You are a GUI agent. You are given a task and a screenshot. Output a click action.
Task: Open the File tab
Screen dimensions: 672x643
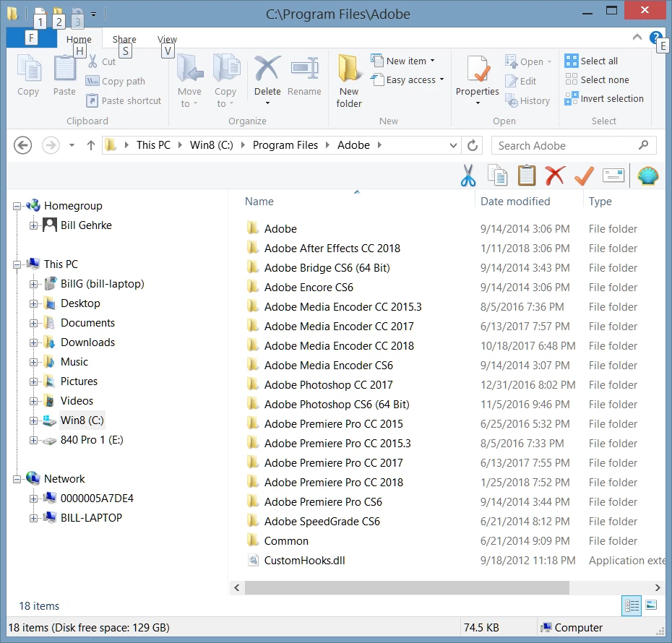point(31,38)
